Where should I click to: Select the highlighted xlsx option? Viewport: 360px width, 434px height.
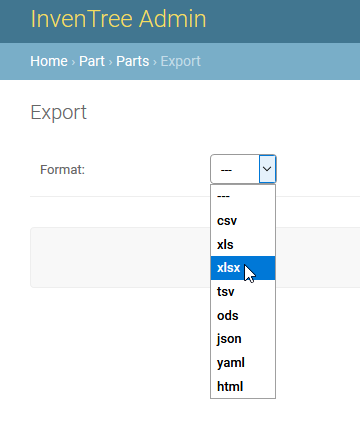coord(243,268)
